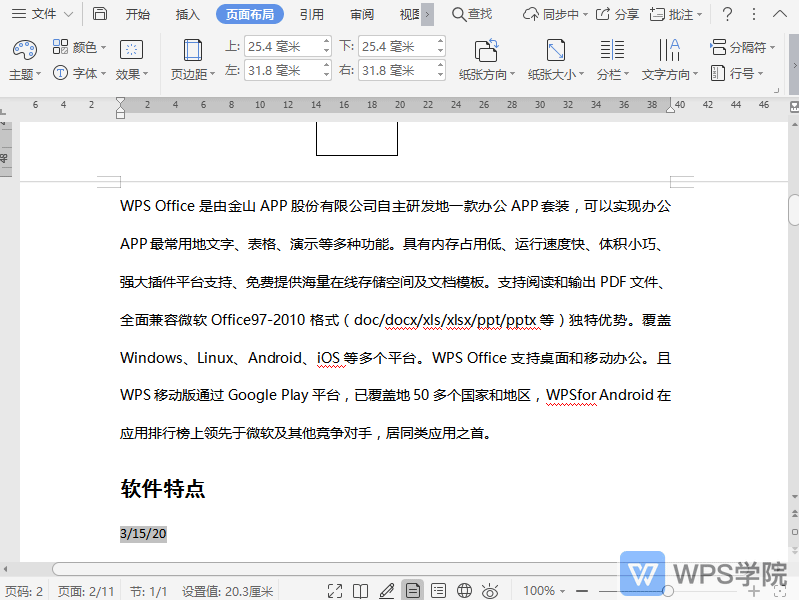The image size is (799, 600).
Task: Increase the 下 bottom margin value
Action: 440,41
